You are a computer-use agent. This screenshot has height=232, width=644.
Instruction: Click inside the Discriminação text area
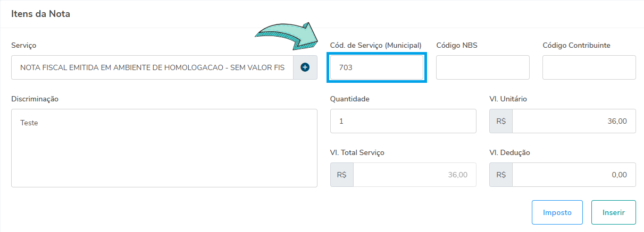pyautogui.click(x=164, y=148)
